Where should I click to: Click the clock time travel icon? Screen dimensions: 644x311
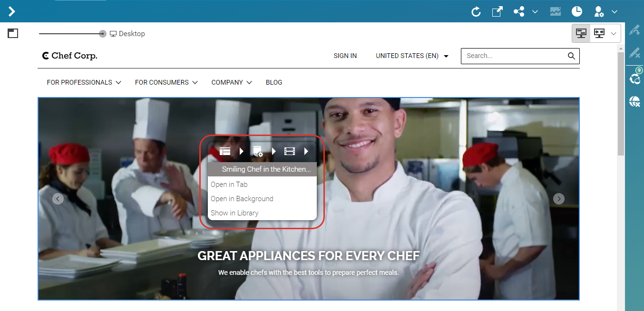576,11
